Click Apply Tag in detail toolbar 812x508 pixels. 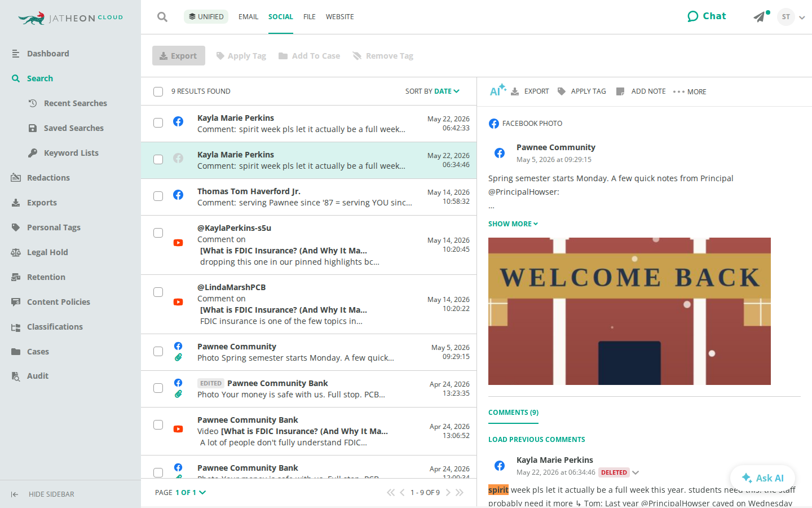point(582,91)
